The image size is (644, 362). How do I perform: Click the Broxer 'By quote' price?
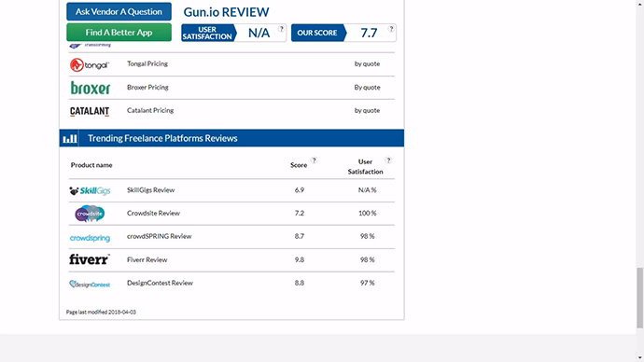(367, 87)
